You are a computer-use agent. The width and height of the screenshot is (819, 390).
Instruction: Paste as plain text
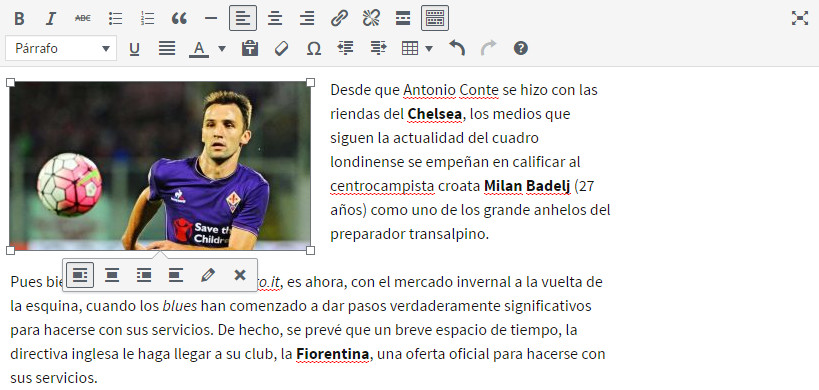250,49
